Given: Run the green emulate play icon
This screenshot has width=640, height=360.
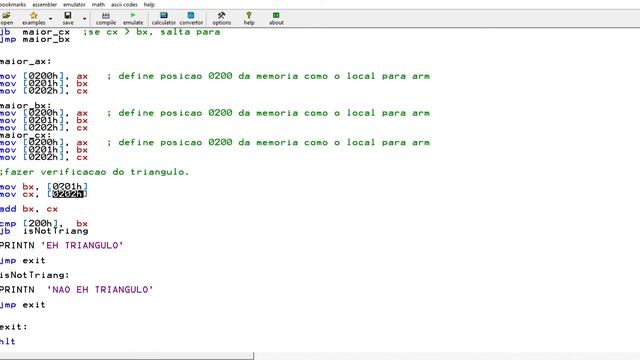Looking at the screenshot, I should [133, 18].
